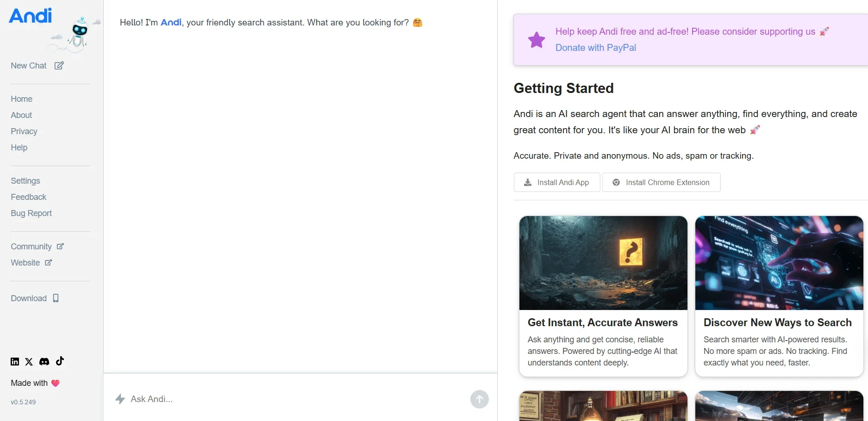
Task: Click the Andi logo at top left
Action: pyautogui.click(x=31, y=16)
